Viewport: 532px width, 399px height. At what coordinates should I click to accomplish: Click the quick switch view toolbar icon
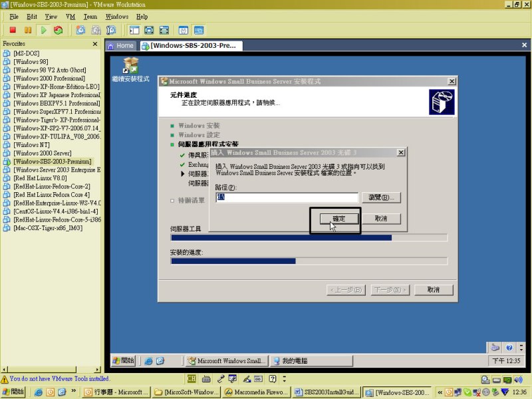coord(164,30)
